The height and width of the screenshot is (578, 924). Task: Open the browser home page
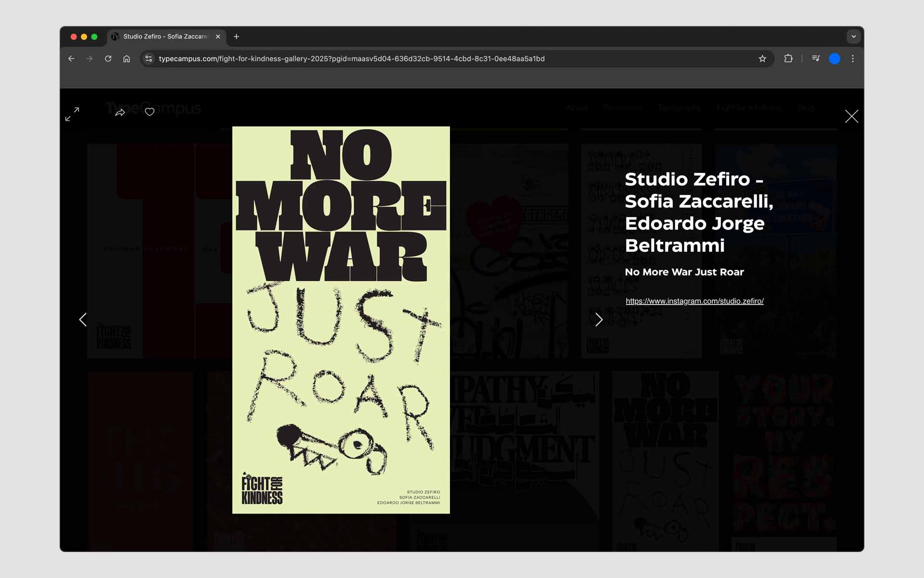[127, 59]
